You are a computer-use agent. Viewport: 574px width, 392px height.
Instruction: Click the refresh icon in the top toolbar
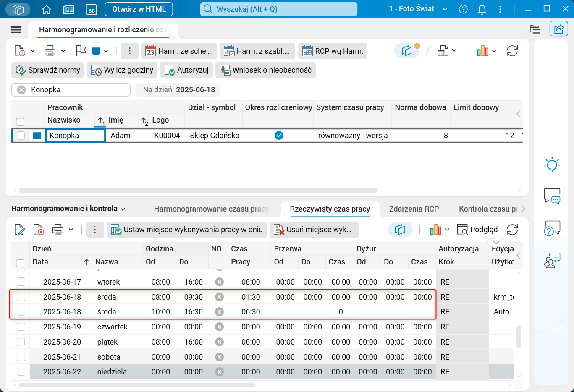[x=512, y=51]
